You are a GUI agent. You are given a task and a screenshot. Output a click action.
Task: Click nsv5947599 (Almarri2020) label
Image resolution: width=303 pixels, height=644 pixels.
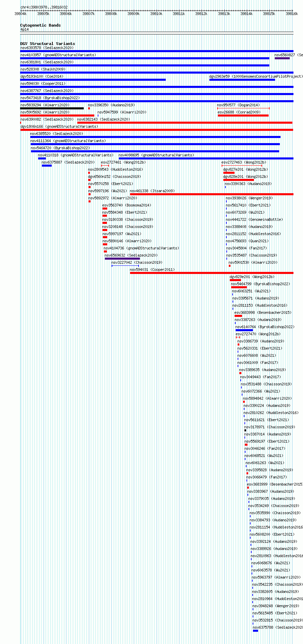tap(122, 112)
